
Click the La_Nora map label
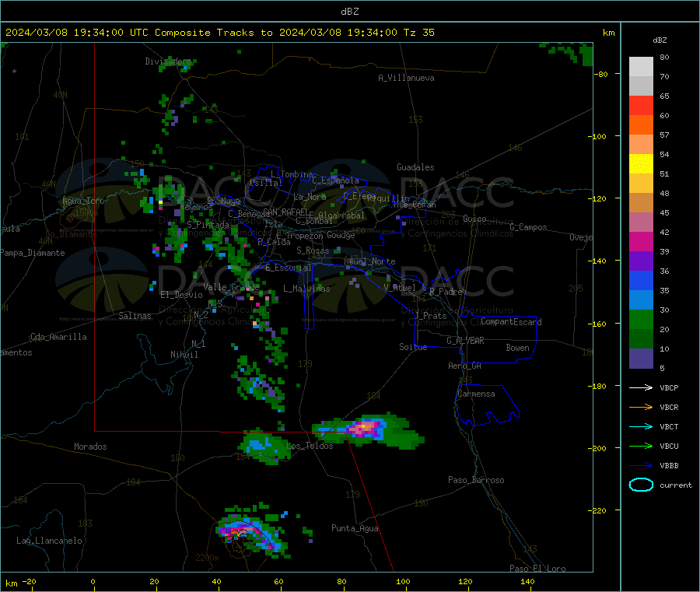(310, 197)
